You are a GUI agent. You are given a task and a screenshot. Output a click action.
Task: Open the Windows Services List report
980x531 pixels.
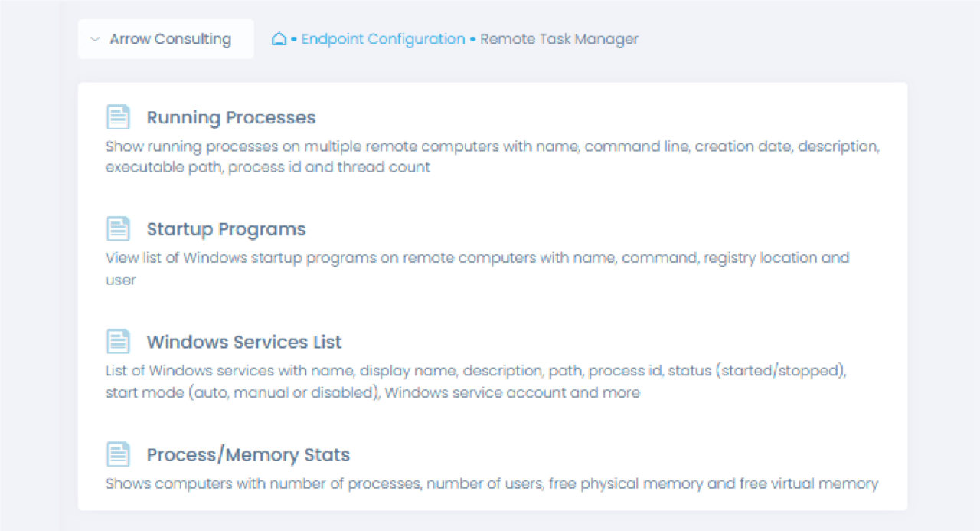pyautogui.click(x=245, y=342)
